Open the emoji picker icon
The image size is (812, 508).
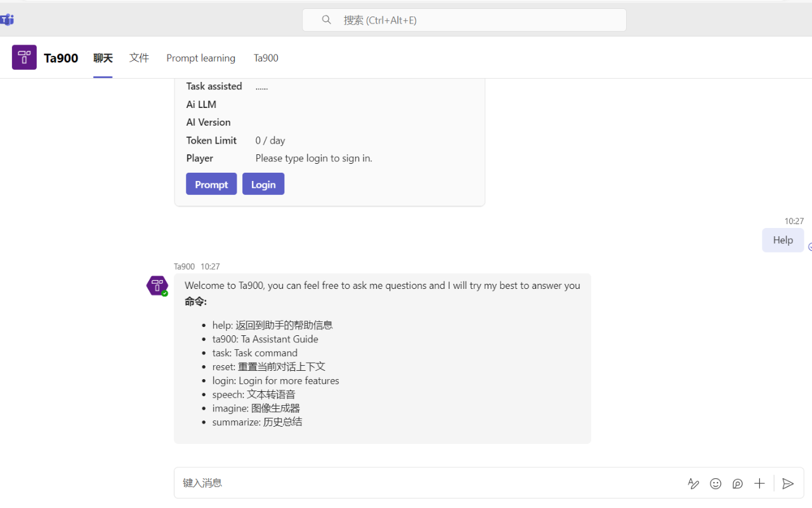point(716,484)
